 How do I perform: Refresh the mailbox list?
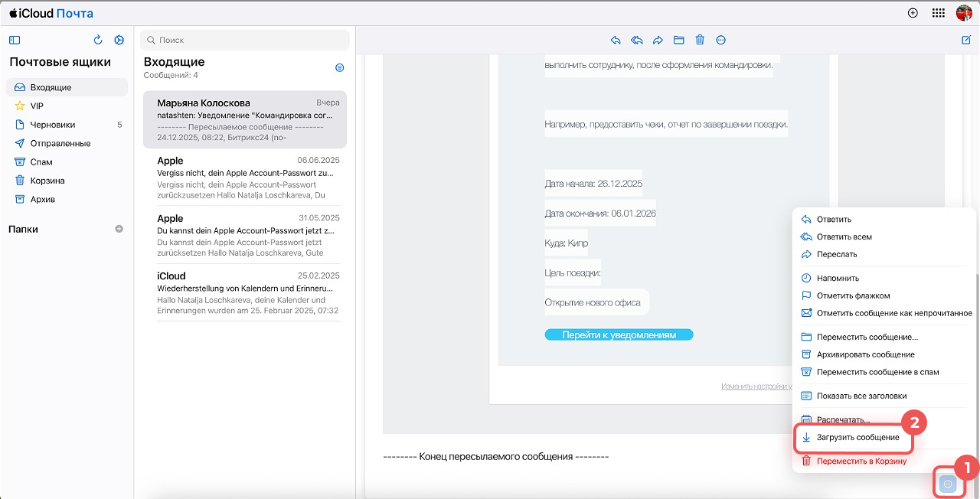[98, 41]
